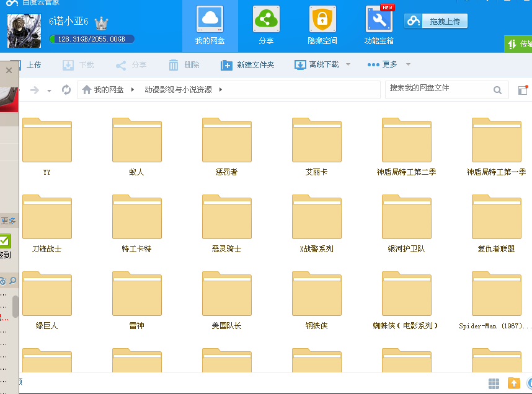532x394 pixels.
Task: Open the 功能宝箱 tab
Action: coord(379,26)
